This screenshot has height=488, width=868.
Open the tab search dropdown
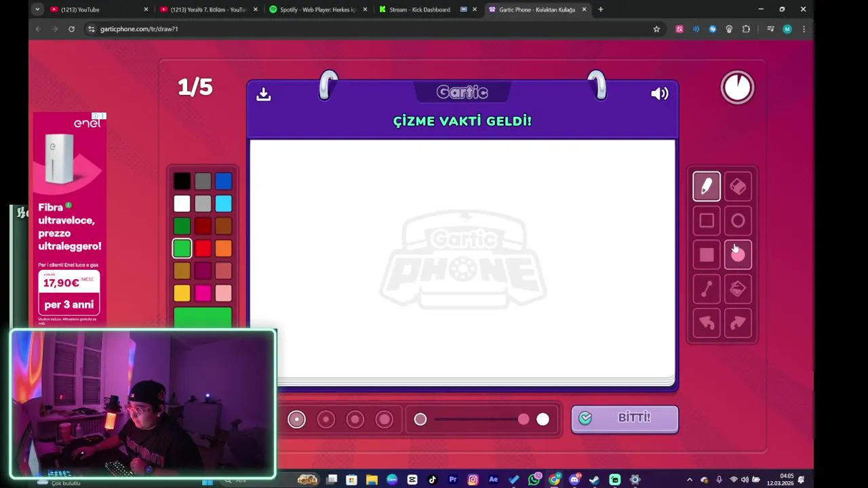pos(37,9)
